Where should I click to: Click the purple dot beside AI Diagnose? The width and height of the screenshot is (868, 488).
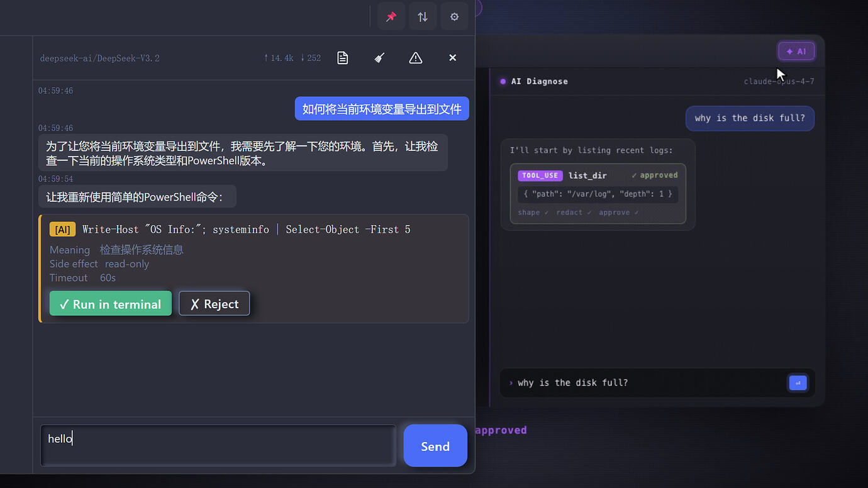coord(503,81)
